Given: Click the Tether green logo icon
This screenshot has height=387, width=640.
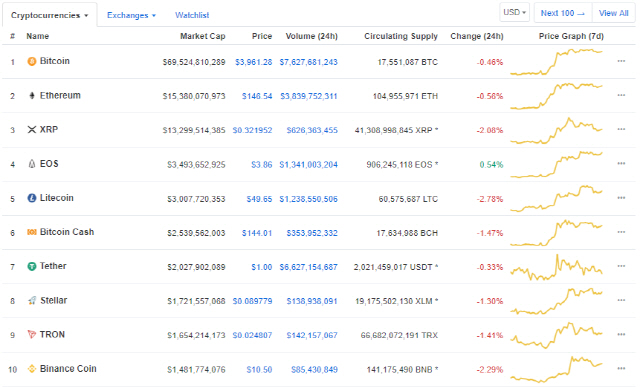Looking at the screenshot, I should (32, 266).
